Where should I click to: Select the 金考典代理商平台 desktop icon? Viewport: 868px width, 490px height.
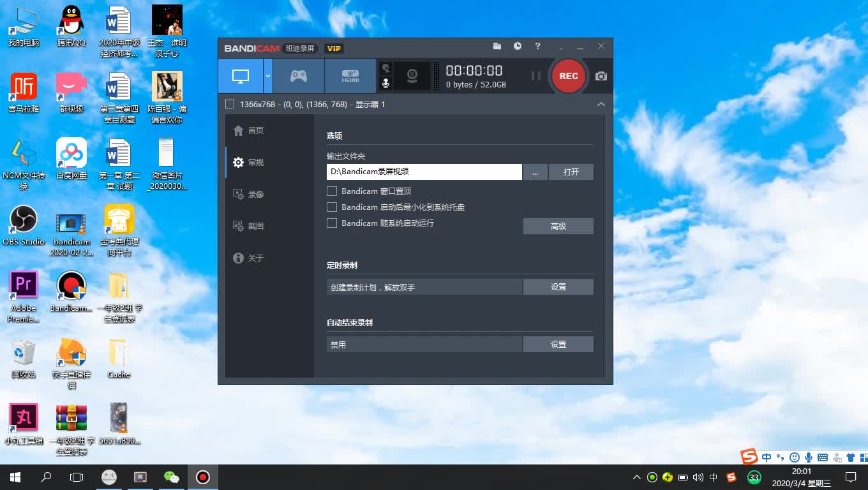coord(119,230)
